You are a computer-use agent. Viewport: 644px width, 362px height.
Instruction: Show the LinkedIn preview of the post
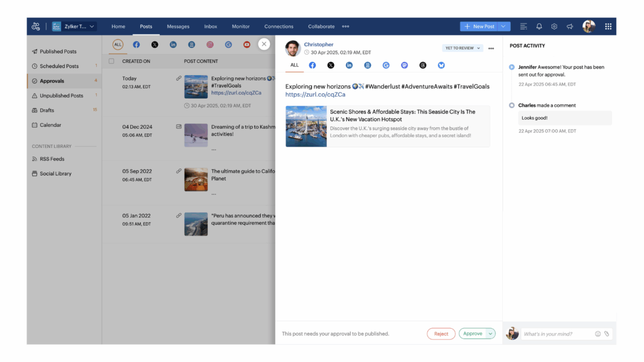(349, 65)
